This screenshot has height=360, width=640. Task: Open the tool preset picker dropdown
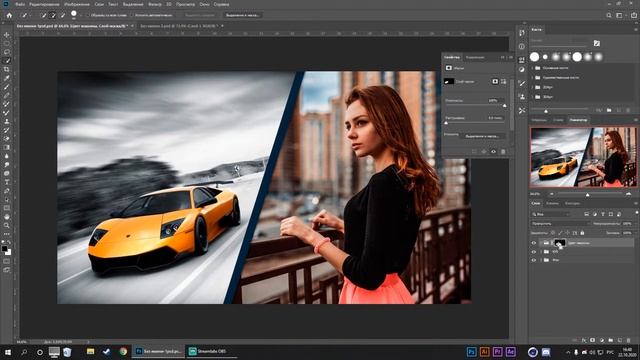point(26,15)
